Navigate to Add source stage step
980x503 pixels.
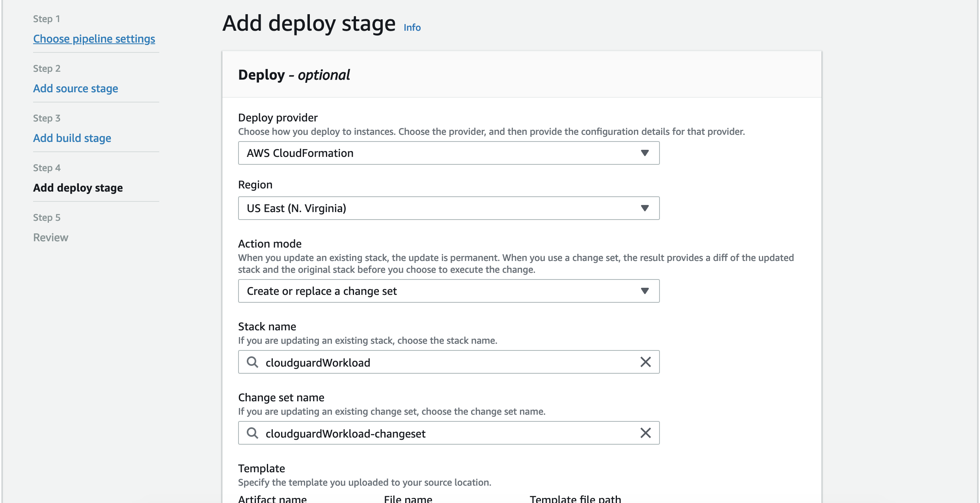(75, 88)
